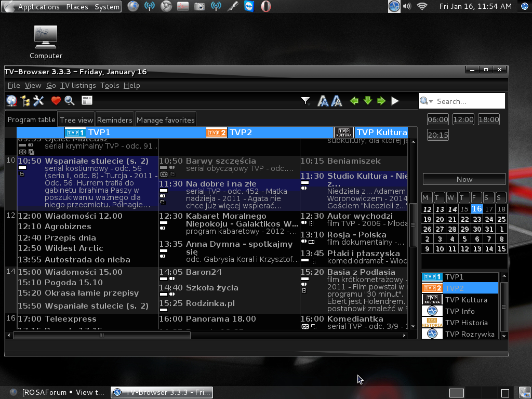Select TVP1 in the channel list
Image resolution: width=532 pixels, height=399 pixels.
point(460,277)
